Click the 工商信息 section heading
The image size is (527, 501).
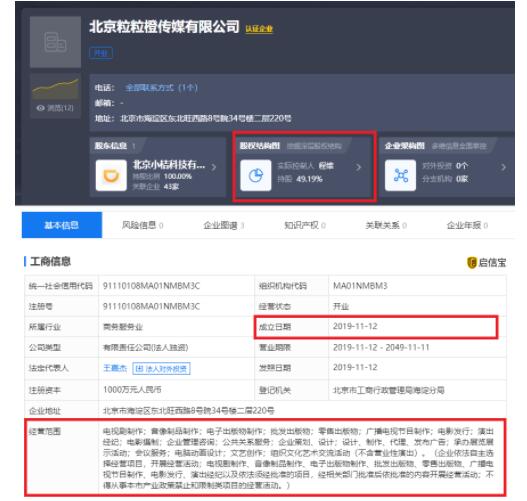click(50, 261)
